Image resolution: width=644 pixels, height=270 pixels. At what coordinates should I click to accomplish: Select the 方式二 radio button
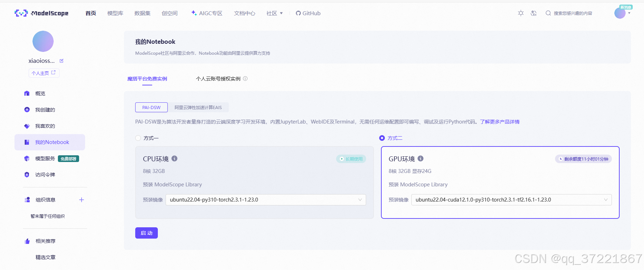pos(382,138)
